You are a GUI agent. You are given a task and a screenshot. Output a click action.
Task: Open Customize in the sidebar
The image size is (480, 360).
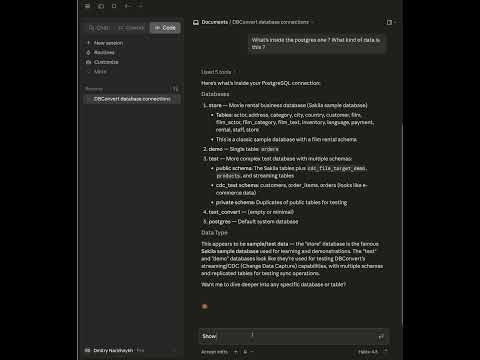(106, 62)
